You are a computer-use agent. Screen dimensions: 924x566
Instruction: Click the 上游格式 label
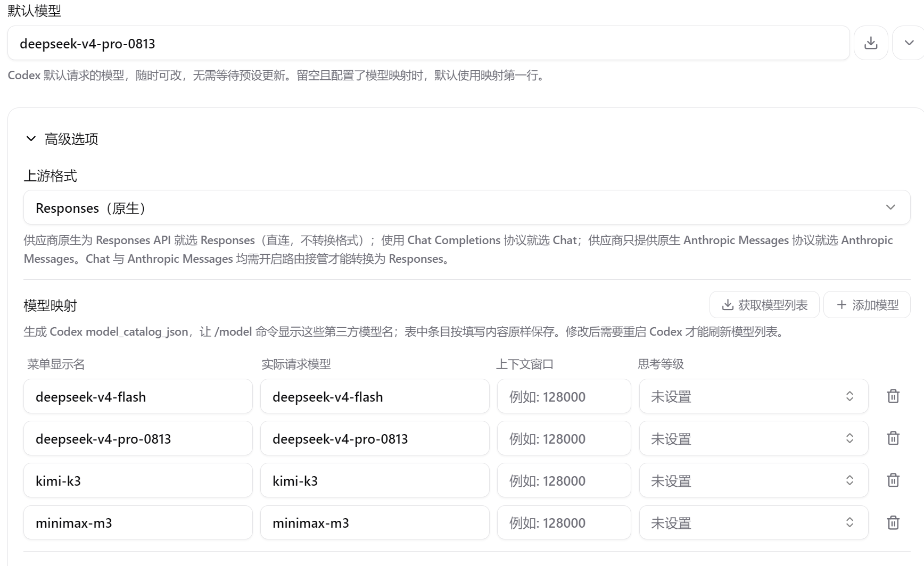pos(51,176)
